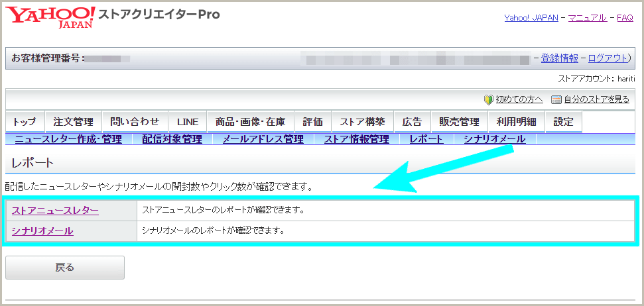Click the ストアクリエイターPro title text
The image size is (644, 306).
159,15
